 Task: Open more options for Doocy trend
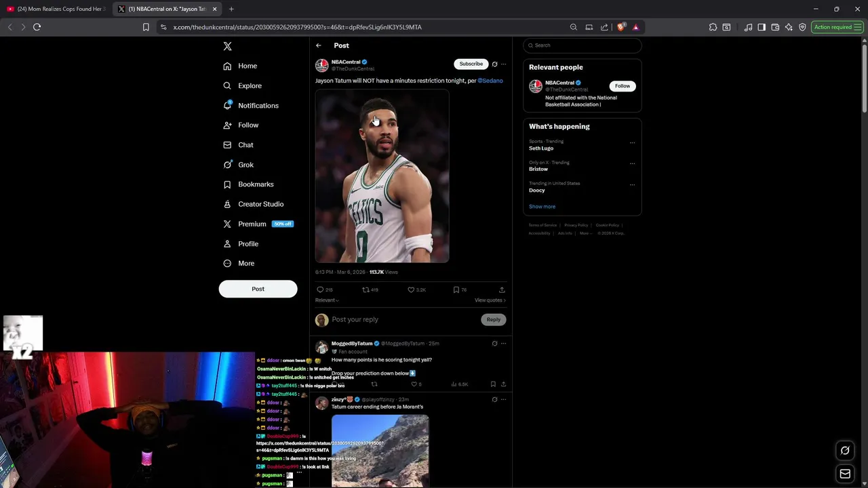coord(632,184)
